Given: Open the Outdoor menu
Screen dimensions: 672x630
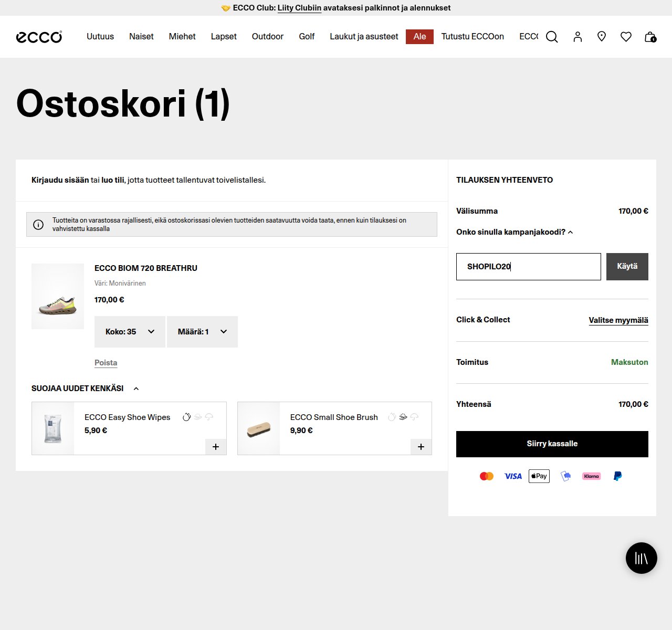Looking at the screenshot, I should pos(268,37).
